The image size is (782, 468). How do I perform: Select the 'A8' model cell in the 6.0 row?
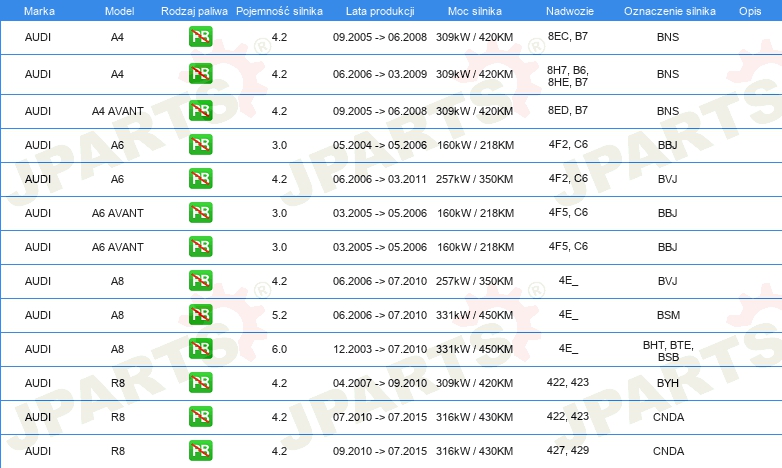pyautogui.click(x=117, y=349)
